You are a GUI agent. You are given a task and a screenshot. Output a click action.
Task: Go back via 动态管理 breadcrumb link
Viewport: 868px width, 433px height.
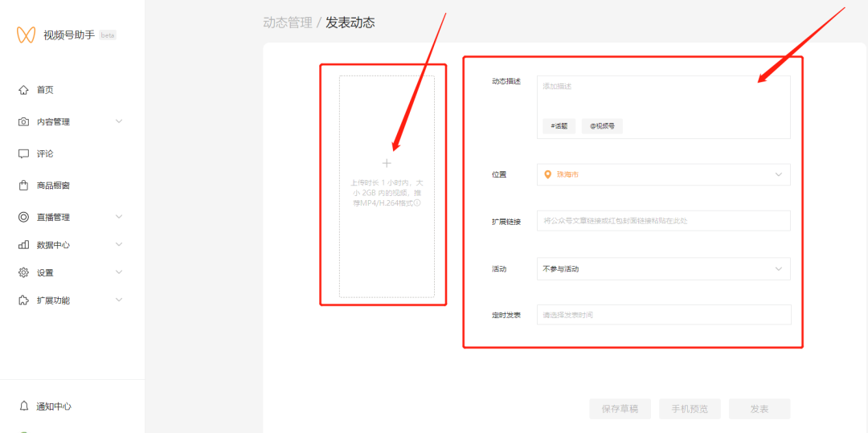click(x=287, y=22)
